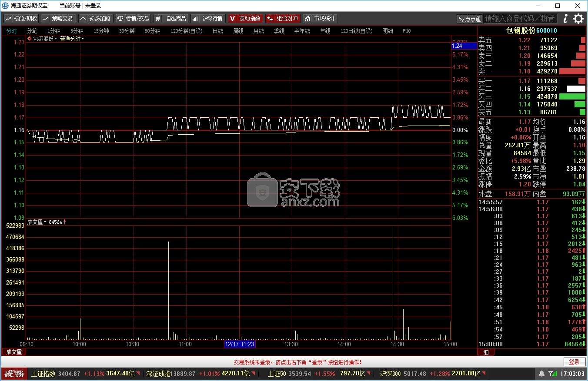Open 沪深行情 market quotes

point(208,19)
